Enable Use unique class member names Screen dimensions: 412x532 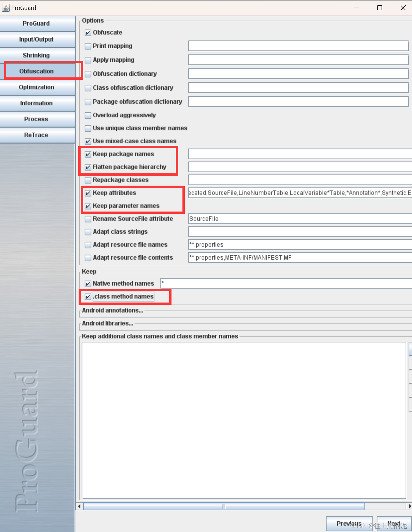(88, 128)
